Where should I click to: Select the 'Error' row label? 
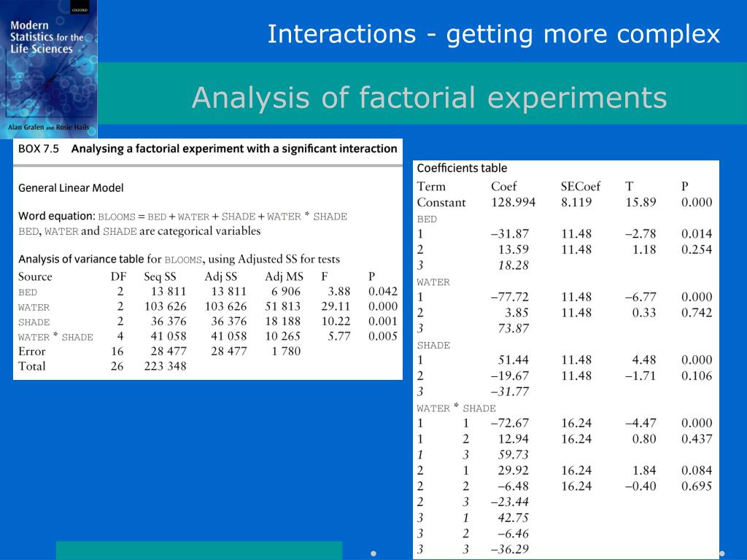32,351
